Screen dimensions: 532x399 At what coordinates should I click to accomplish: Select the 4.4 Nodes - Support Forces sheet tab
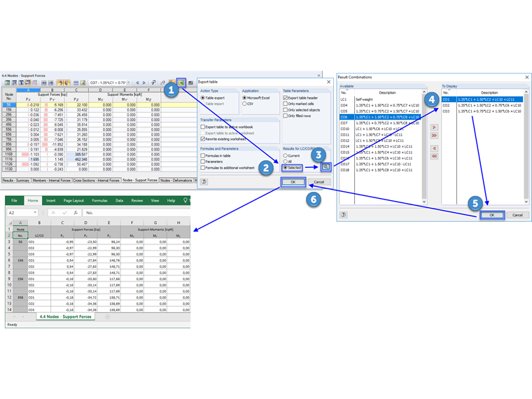point(66,316)
